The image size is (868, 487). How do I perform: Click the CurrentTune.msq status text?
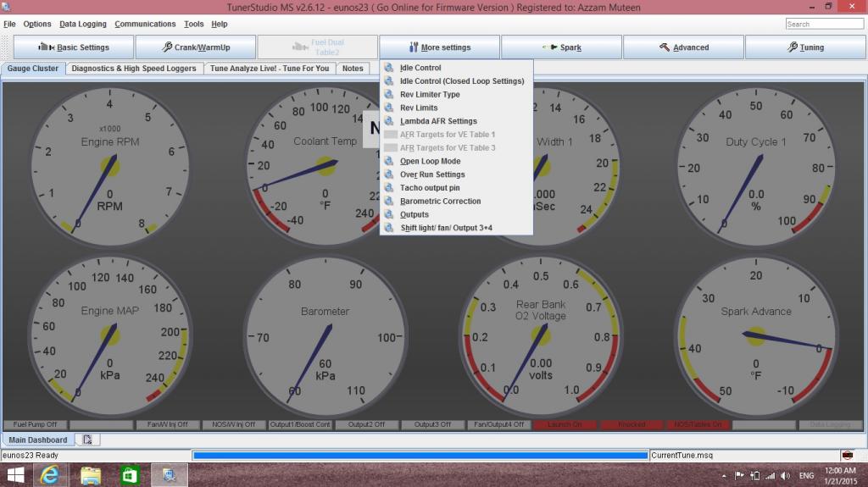682,455
